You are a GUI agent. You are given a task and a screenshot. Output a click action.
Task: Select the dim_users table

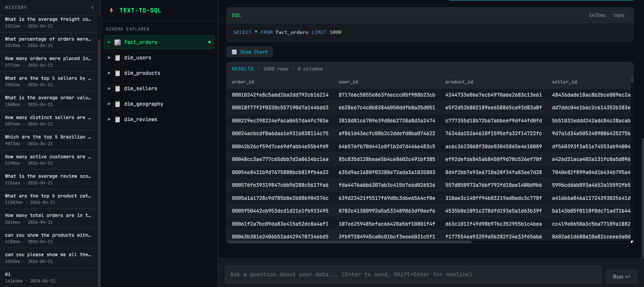click(x=159, y=58)
